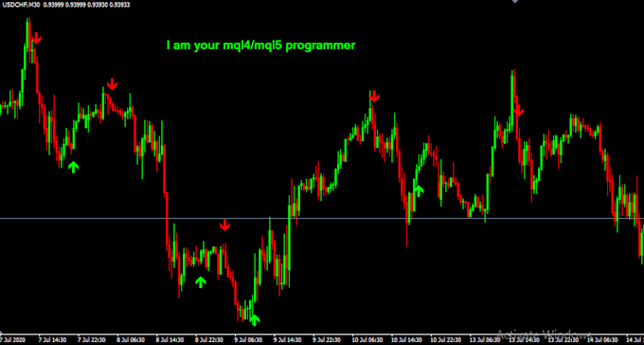Click the '9 Jul 14:30' time label
This screenshot has height=345, width=644.
point(288,340)
